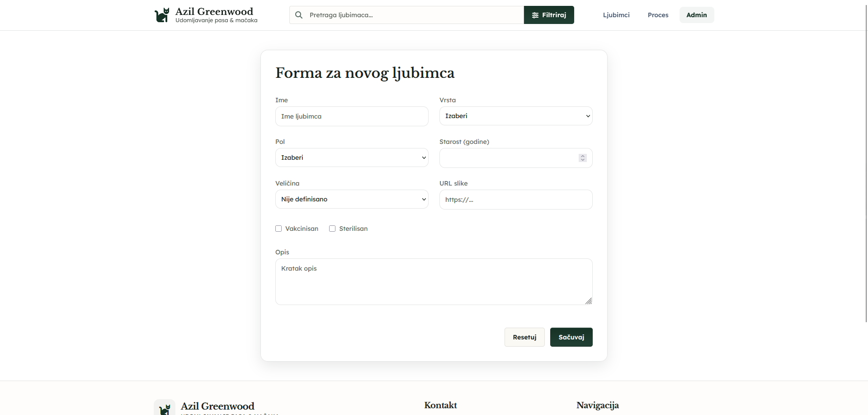Click the Starost number spinner arrows
The height and width of the screenshot is (415, 868).
click(582, 158)
